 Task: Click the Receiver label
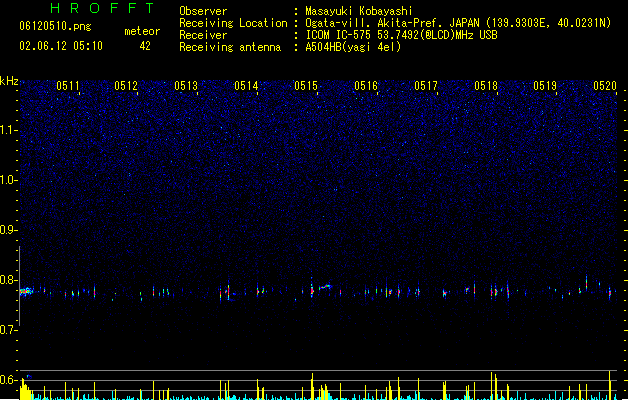pyautogui.click(x=203, y=35)
